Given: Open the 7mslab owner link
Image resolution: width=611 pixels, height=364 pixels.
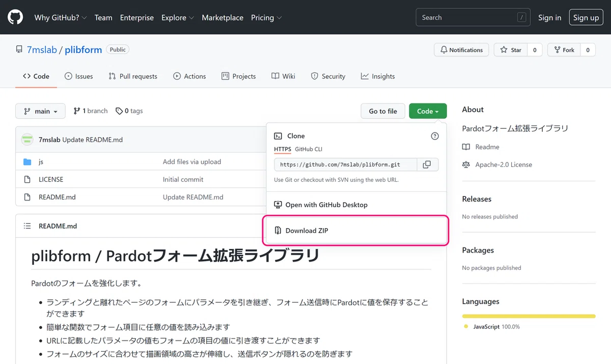Looking at the screenshot, I should [x=42, y=50].
